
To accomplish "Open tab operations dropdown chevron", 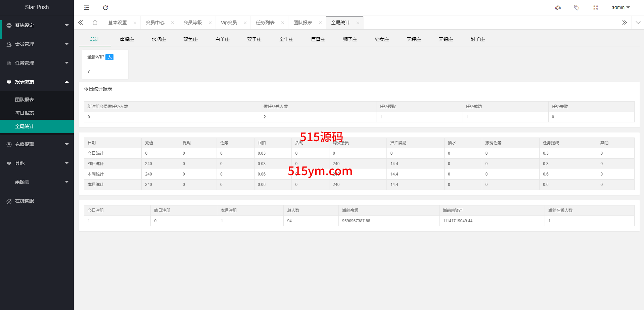I will click(638, 23).
